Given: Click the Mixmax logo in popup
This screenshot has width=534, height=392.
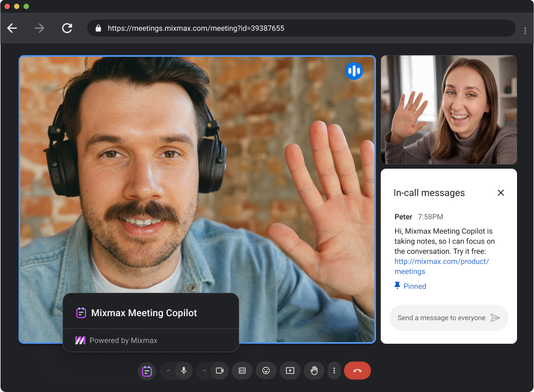Looking at the screenshot, I should pos(81,340).
